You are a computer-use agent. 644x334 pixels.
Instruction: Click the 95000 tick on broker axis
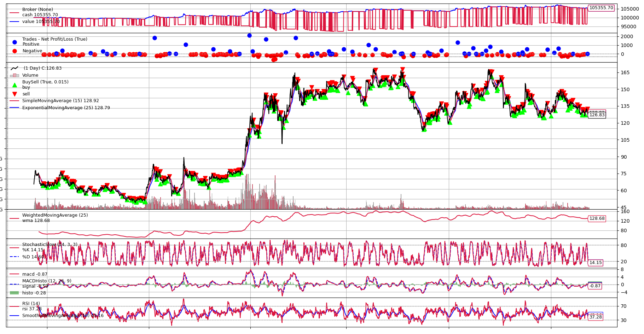click(x=628, y=27)
